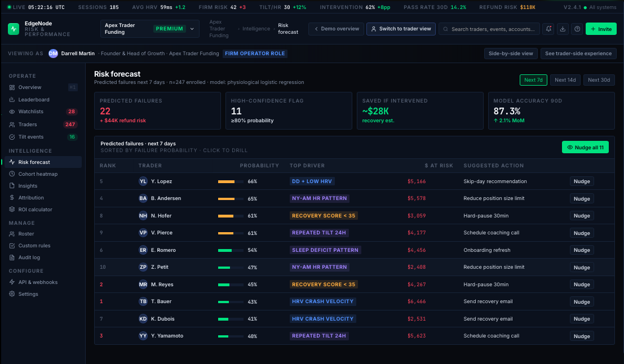Nudge trader K. Dubois
Viewport: 624px width, 364px height.
pyautogui.click(x=582, y=319)
